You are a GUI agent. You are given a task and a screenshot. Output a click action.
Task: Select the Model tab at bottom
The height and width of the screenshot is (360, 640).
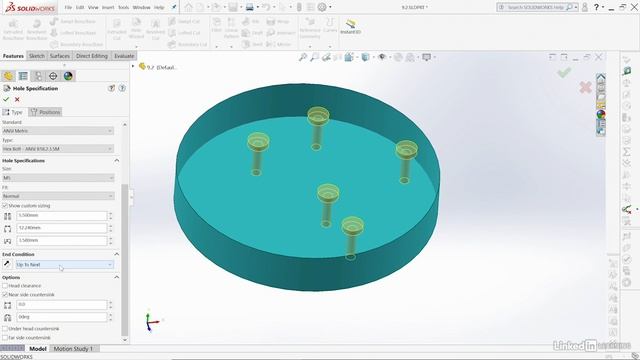pyautogui.click(x=38, y=349)
